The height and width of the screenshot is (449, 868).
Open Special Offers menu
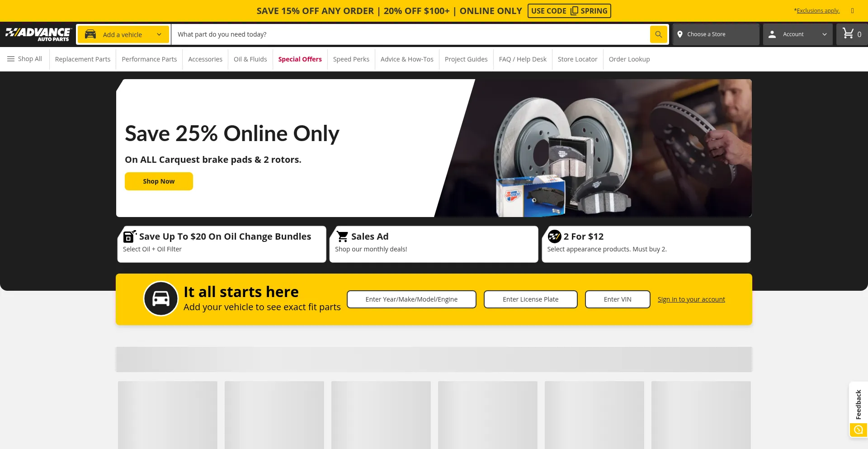pos(300,59)
